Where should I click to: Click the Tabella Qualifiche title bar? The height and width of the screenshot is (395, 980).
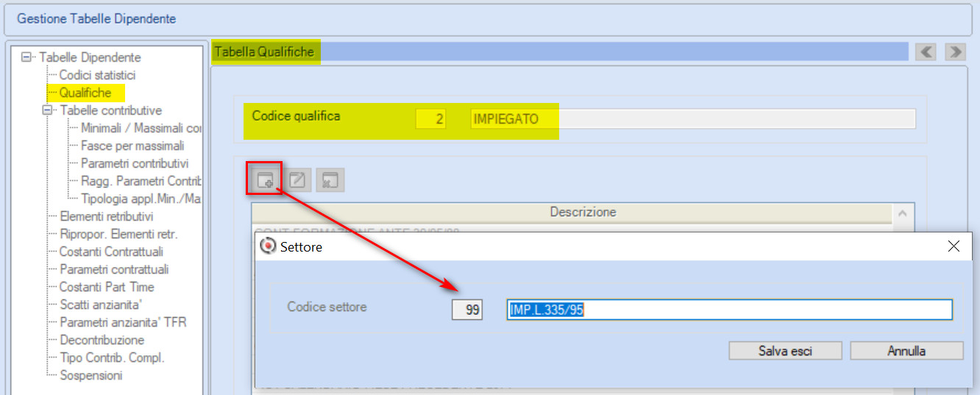(560, 51)
